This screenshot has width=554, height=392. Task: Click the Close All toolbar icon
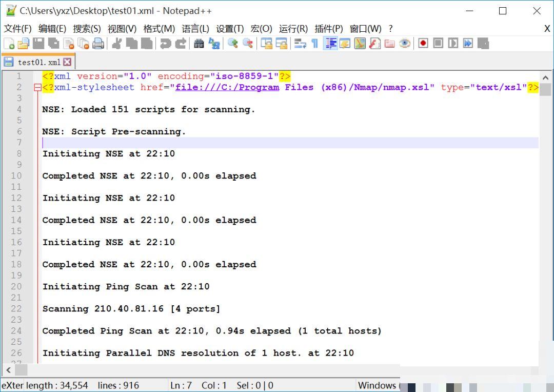pos(84,44)
